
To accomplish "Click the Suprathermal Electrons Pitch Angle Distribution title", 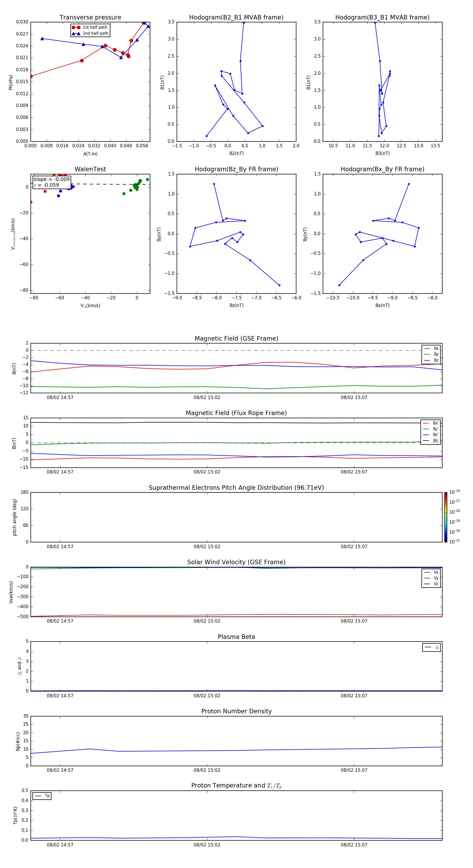I will (236, 488).
